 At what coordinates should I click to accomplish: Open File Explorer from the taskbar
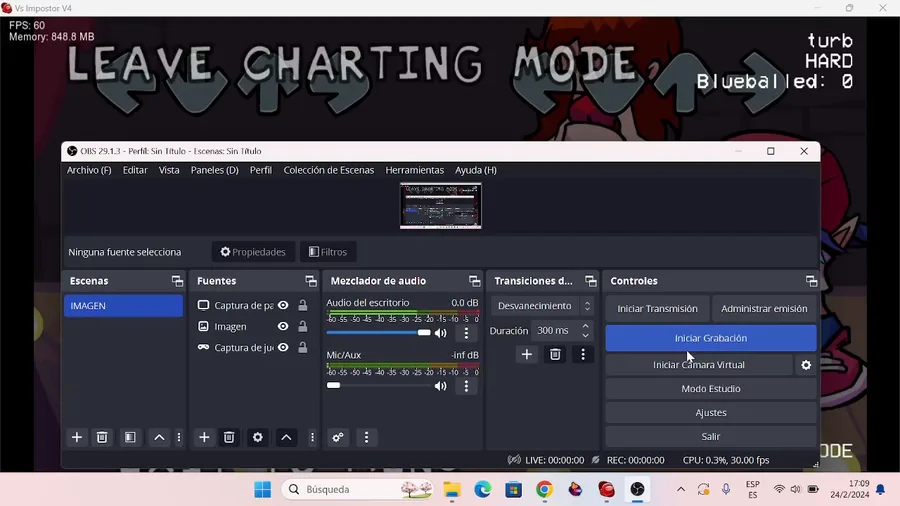tap(452, 489)
